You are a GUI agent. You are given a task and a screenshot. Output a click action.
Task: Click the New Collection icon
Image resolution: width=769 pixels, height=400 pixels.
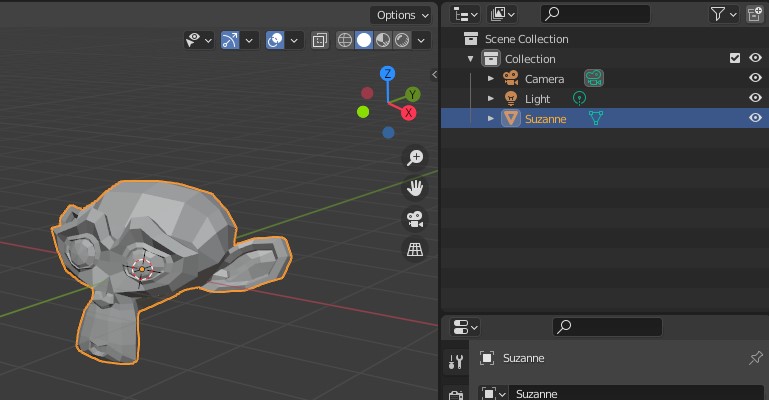(x=754, y=15)
